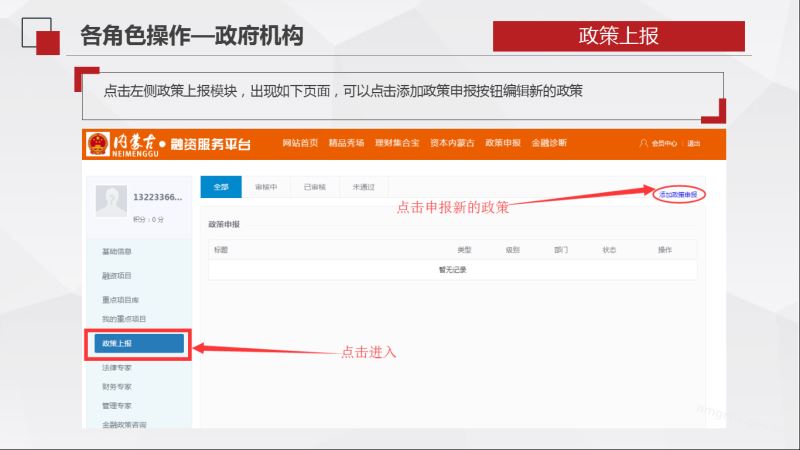Screen dimensions: 800x450
Task: Click 我的重点项目 in the sidebar
Action: click(x=124, y=318)
